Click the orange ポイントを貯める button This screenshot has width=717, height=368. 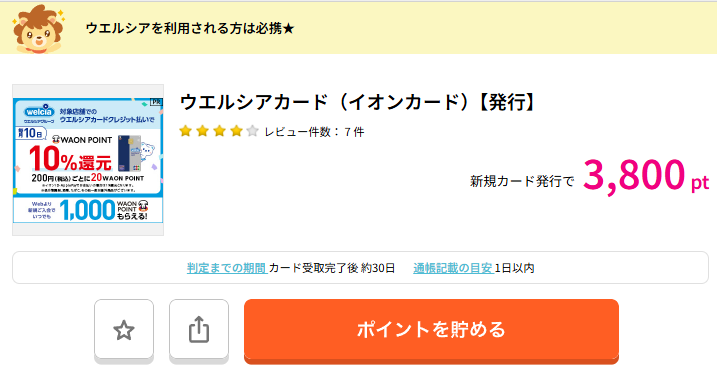431,329
